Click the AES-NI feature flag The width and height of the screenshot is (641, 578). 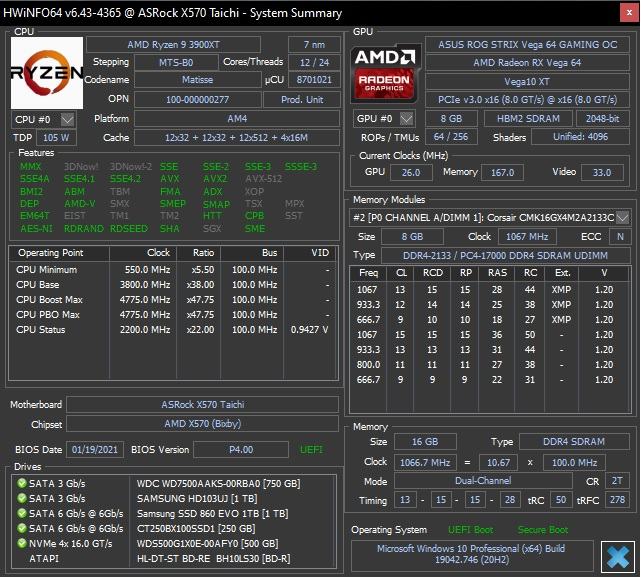click(x=36, y=229)
